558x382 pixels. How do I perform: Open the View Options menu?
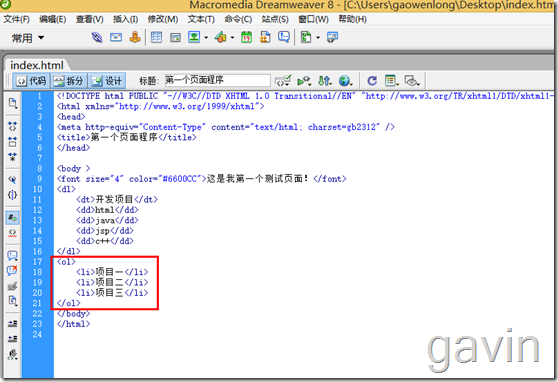pos(392,81)
